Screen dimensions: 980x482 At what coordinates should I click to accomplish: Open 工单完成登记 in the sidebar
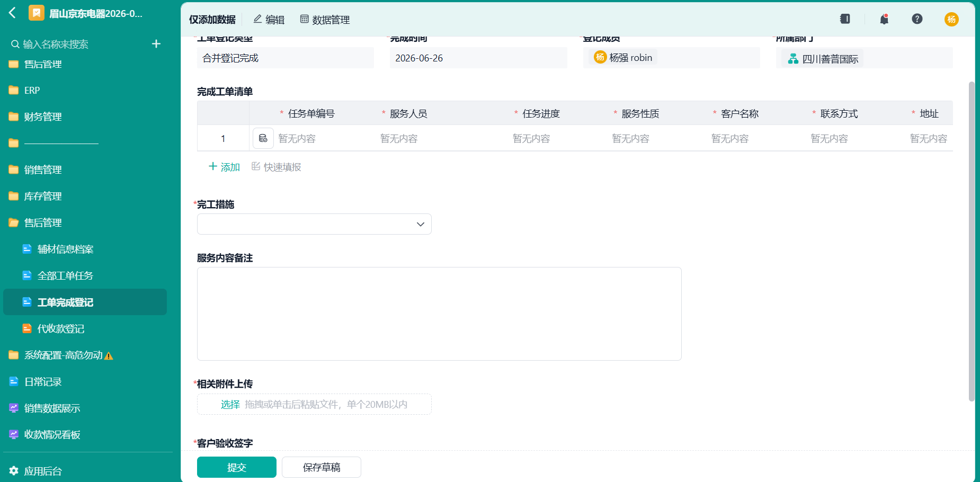tap(85, 302)
